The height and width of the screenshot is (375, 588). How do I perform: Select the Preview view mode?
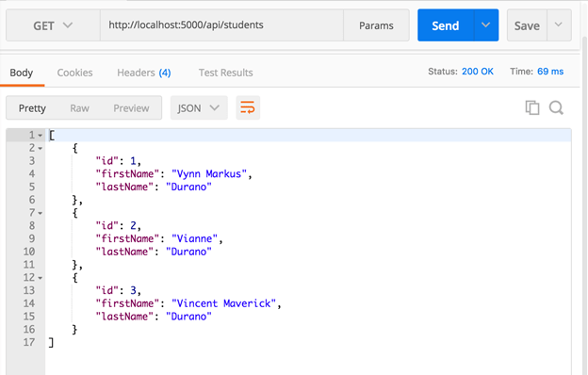pos(131,108)
